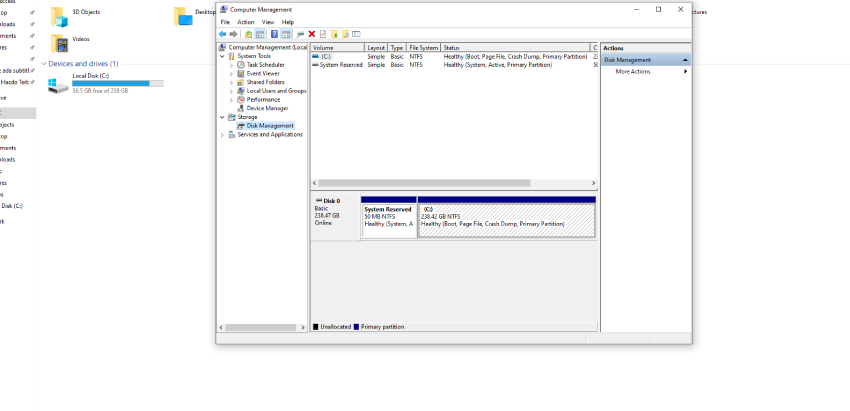Screen dimensions: 850x411
Task: Expand the Performance node
Action: 231,100
